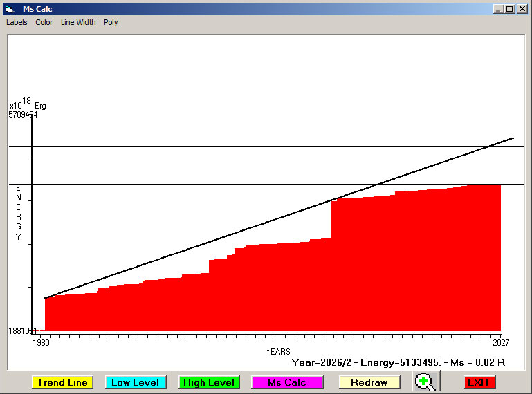Close the Ms Calc window

[522, 9]
